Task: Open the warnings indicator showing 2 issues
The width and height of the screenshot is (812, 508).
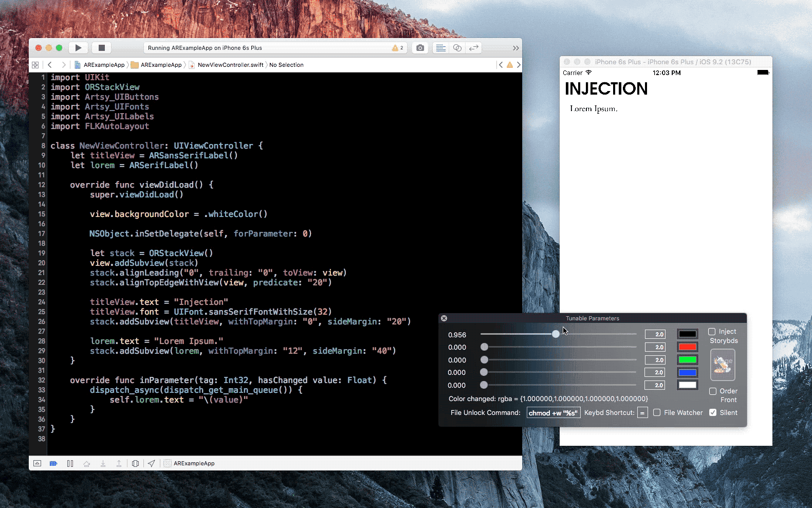Action: [398, 48]
